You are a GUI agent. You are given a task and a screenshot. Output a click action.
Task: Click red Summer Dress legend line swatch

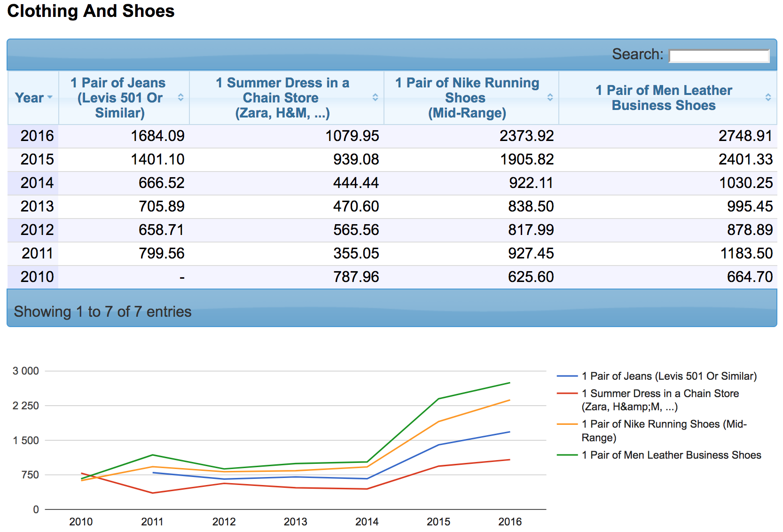pyautogui.click(x=567, y=393)
